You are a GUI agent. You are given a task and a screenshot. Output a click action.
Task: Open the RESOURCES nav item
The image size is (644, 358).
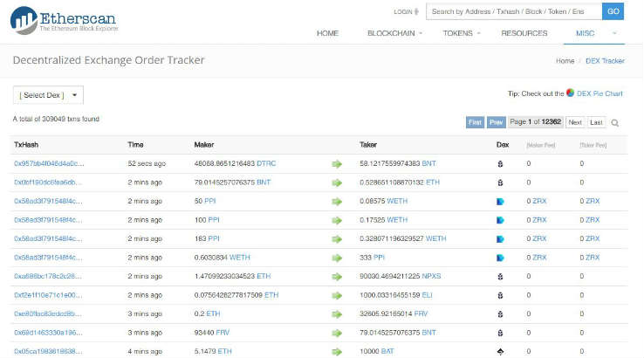[524, 33]
